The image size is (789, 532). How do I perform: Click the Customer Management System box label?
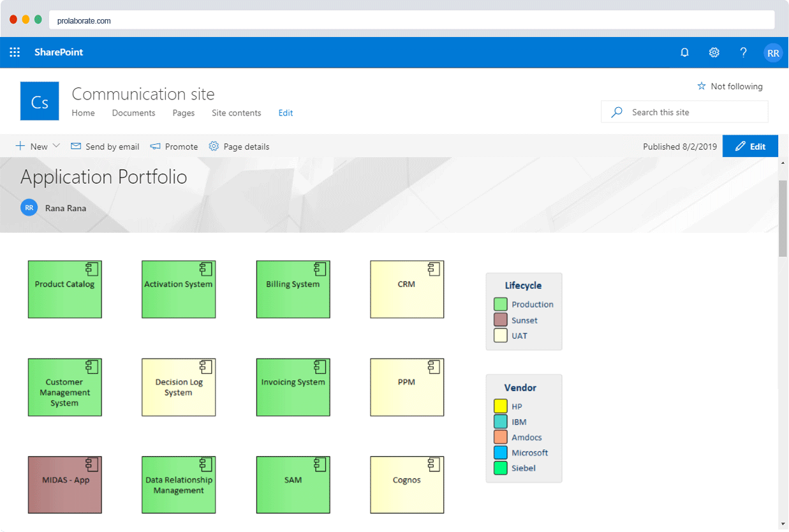(x=64, y=392)
